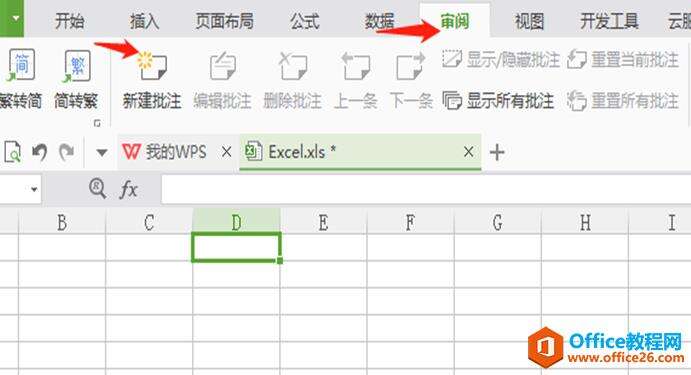Viewport: 691px width, 375px height.
Task: Open the 插入 ribbon tab
Action: (144, 21)
